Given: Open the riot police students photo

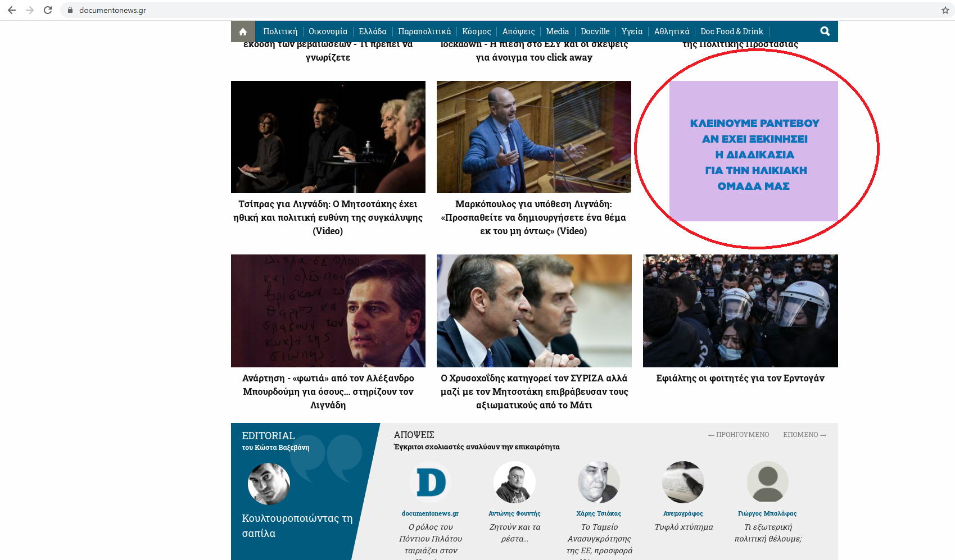Looking at the screenshot, I should pyautogui.click(x=740, y=311).
